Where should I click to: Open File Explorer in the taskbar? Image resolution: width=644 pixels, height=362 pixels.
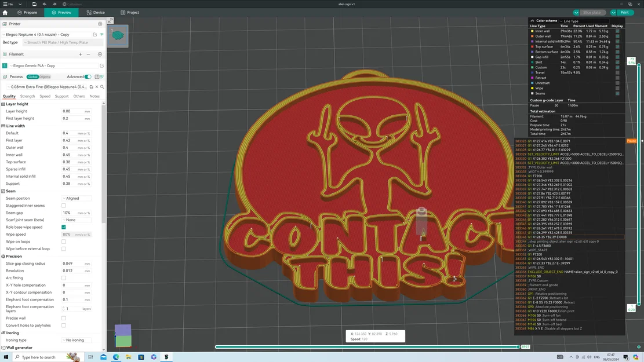click(129, 357)
